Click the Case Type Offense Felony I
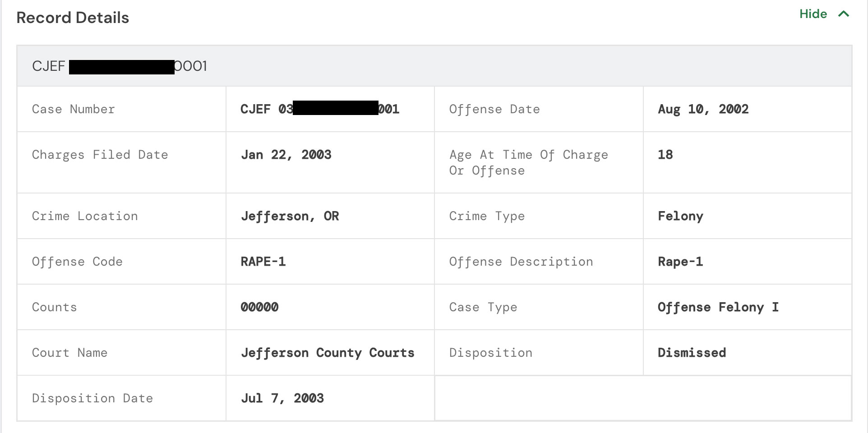868x433 pixels. pos(718,307)
